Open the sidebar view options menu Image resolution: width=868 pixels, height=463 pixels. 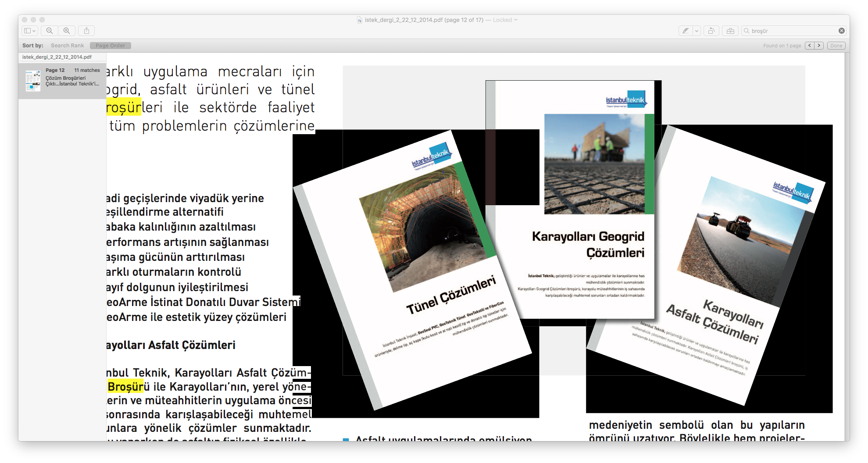pyautogui.click(x=30, y=31)
